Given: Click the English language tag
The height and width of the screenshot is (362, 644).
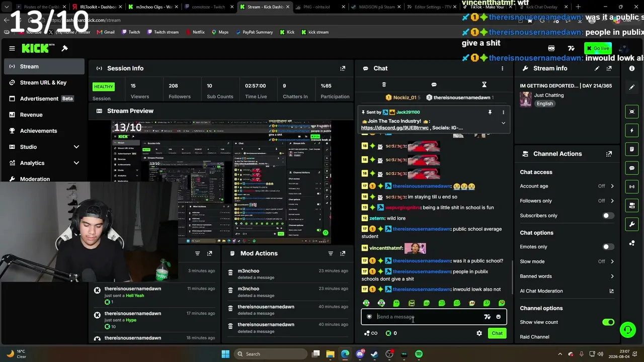Looking at the screenshot, I should pos(544,104).
